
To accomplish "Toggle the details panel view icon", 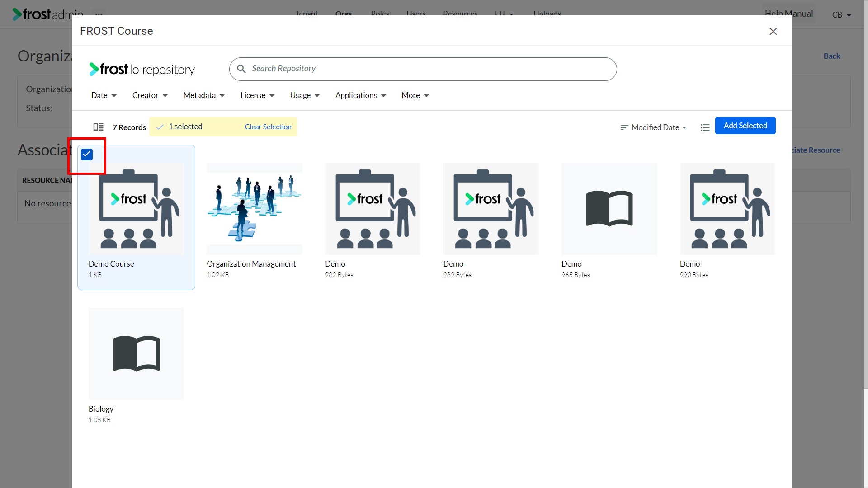I will click(x=98, y=127).
